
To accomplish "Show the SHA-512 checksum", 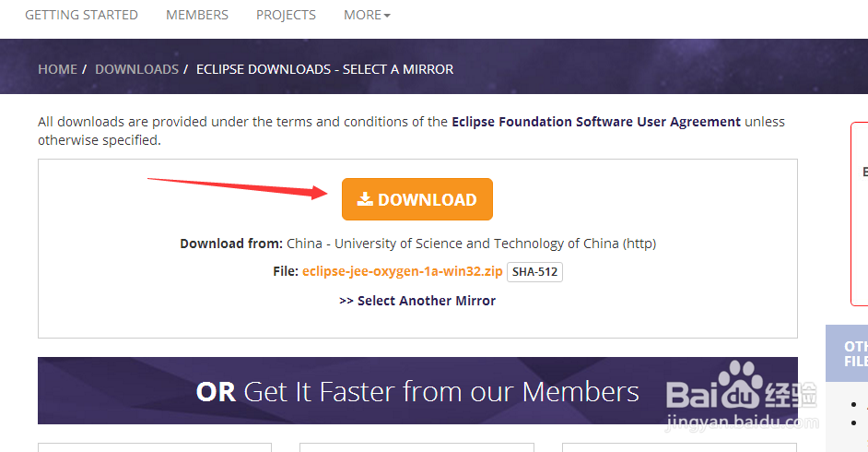I will coord(534,272).
